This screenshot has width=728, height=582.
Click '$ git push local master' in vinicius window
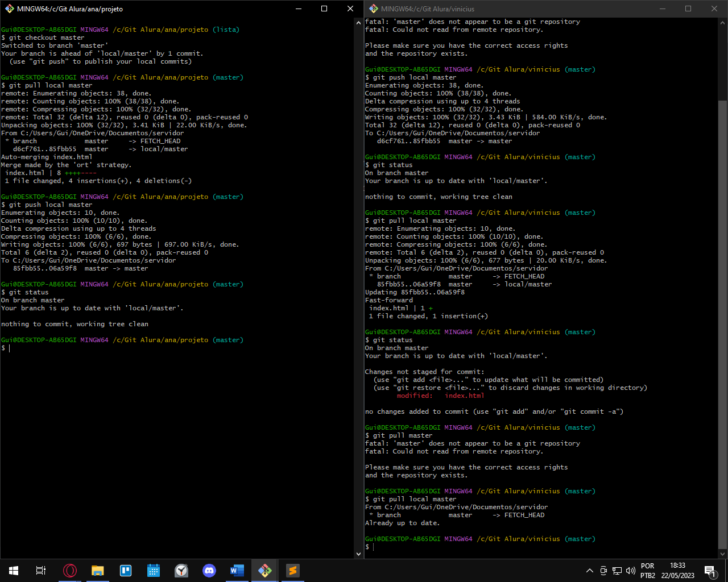coord(411,77)
